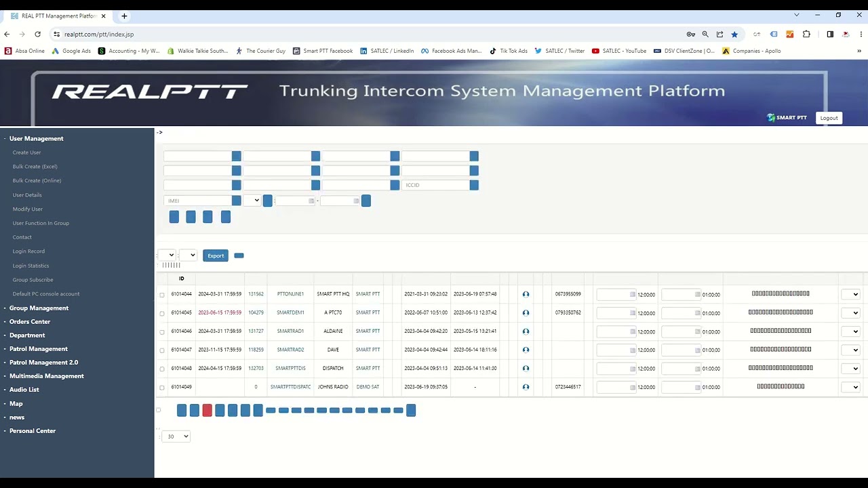Tick the select-all checkbox beside the bottom action buttons
This screenshot has height=488, width=868.
click(159, 410)
